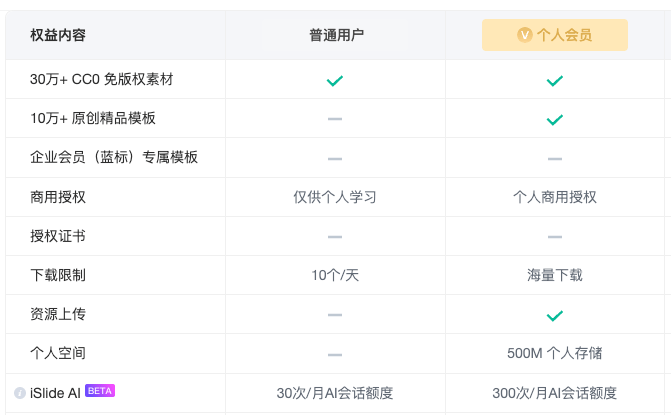The height and width of the screenshot is (415, 671).
Task: Select the 普通用户 column header
Action: tap(336, 35)
